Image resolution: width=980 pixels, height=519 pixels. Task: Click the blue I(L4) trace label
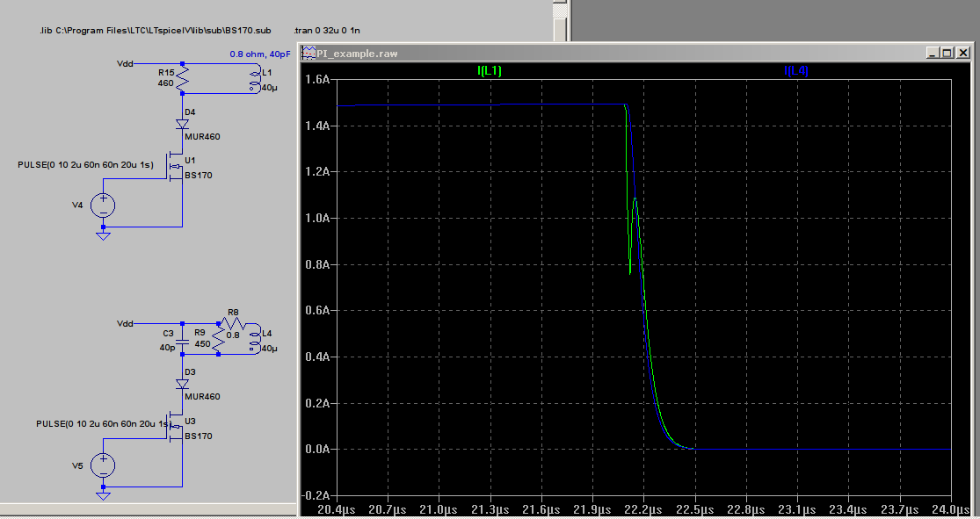coord(795,71)
